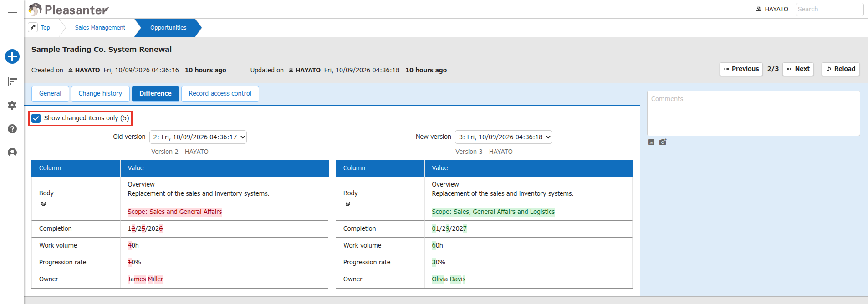868x304 pixels.
Task: Click the added text 'Scope: Sales, General Affairs and Logistics'
Action: (x=493, y=212)
